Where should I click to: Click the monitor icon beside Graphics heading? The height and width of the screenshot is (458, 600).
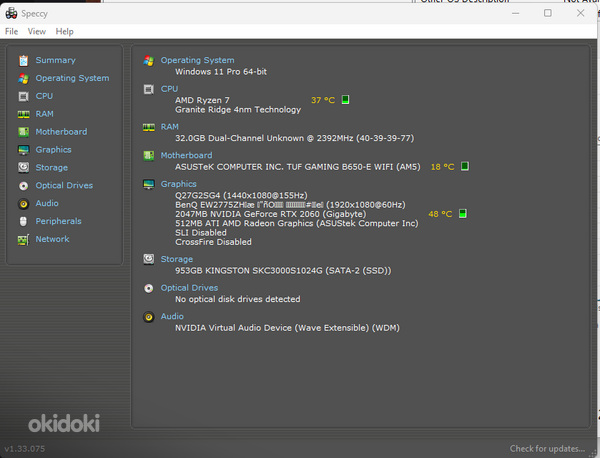(x=148, y=184)
